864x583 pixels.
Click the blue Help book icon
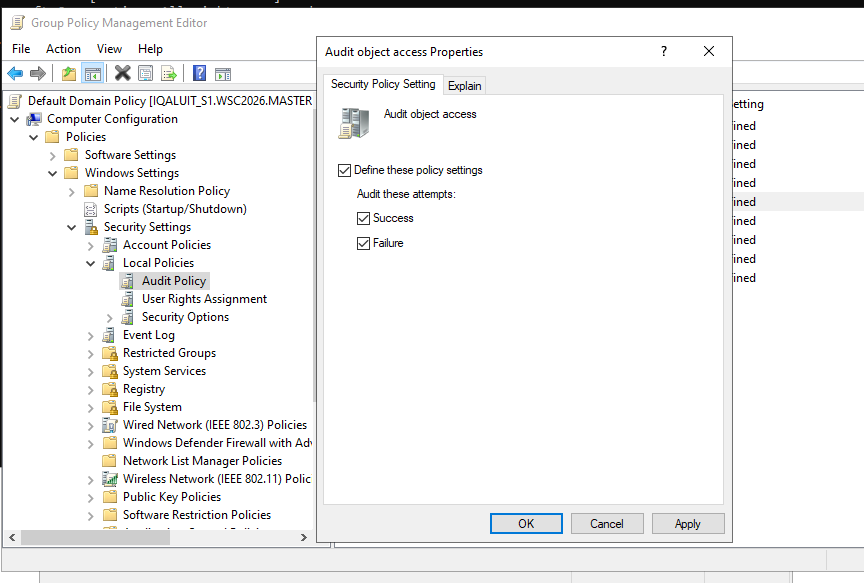click(x=199, y=73)
